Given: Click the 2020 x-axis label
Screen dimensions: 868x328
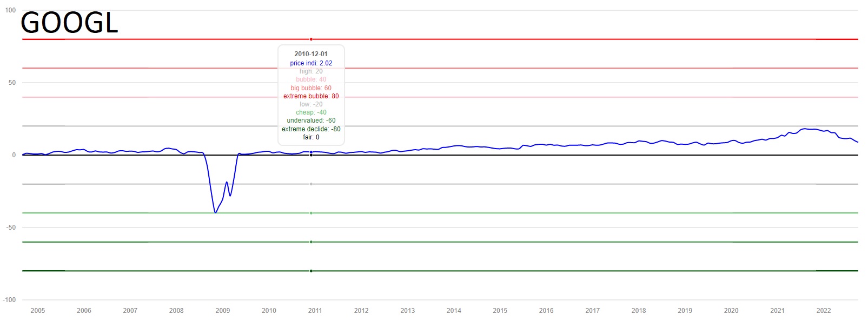Looking at the screenshot, I should [x=731, y=311].
